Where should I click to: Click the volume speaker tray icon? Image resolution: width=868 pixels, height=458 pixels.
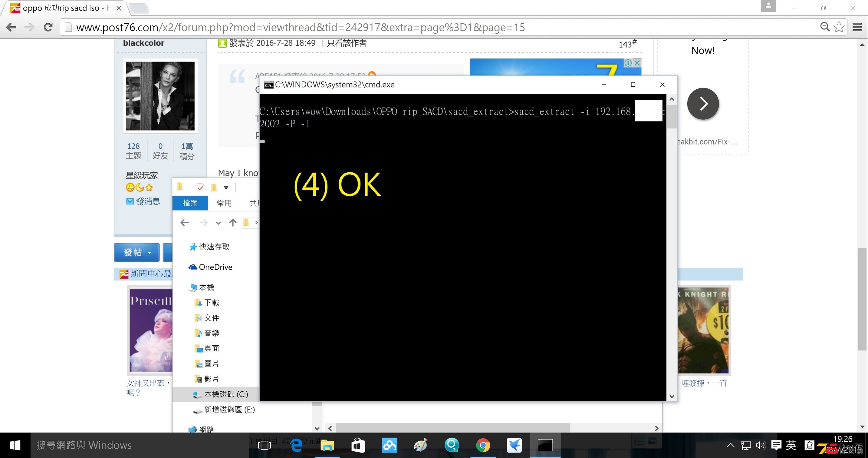pyautogui.click(x=761, y=446)
